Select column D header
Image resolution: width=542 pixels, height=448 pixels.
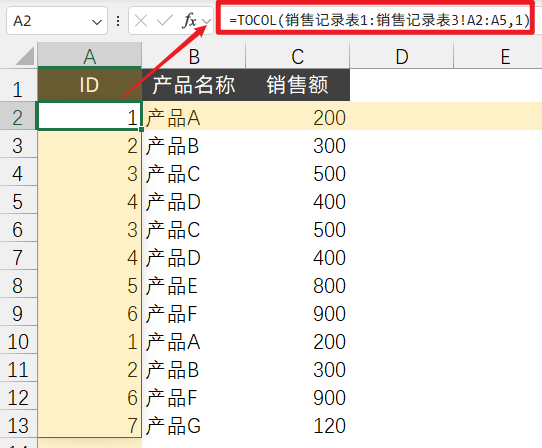coord(402,55)
